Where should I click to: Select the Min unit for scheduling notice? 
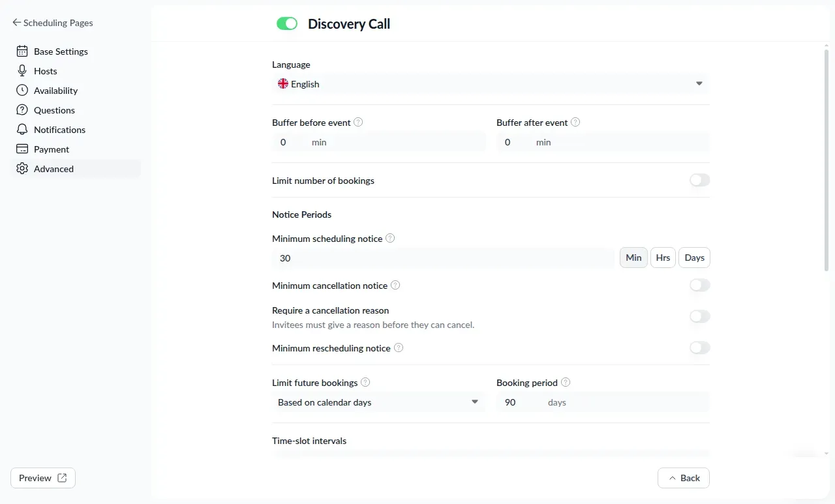tap(633, 258)
